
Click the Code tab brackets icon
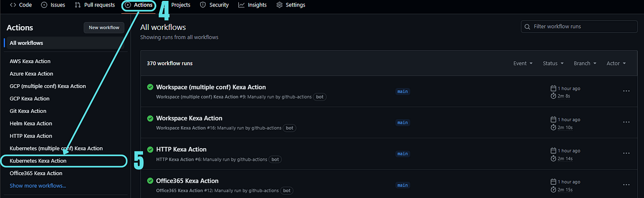pyautogui.click(x=13, y=5)
